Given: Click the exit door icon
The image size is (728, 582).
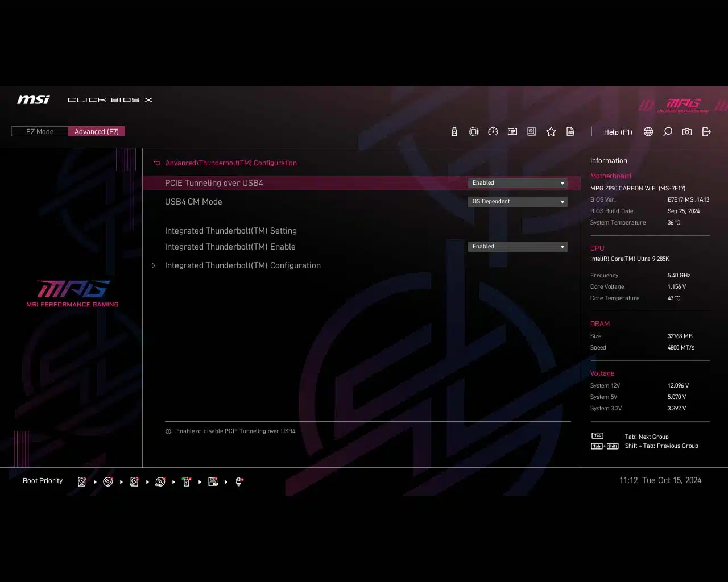Looking at the screenshot, I should pyautogui.click(x=706, y=132).
